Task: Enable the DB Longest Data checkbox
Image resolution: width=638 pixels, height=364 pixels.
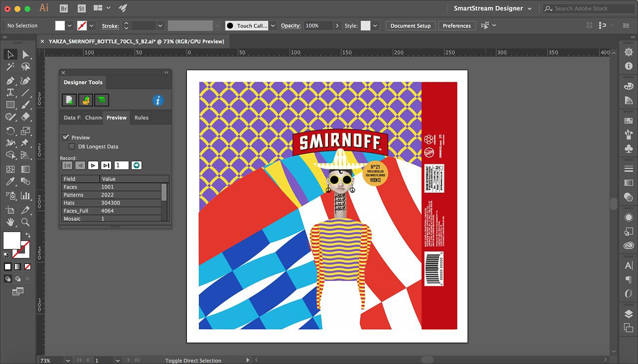Action: (72, 146)
